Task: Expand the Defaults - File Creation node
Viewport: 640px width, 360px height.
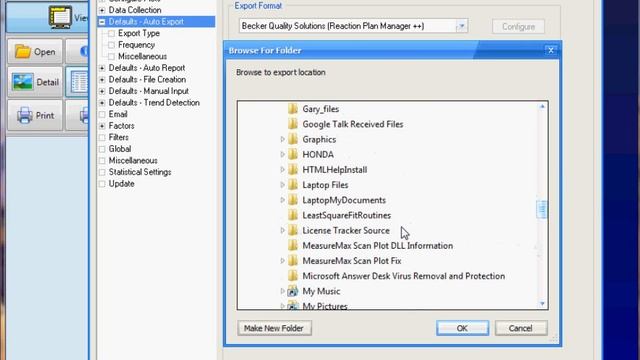Action: [102, 80]
